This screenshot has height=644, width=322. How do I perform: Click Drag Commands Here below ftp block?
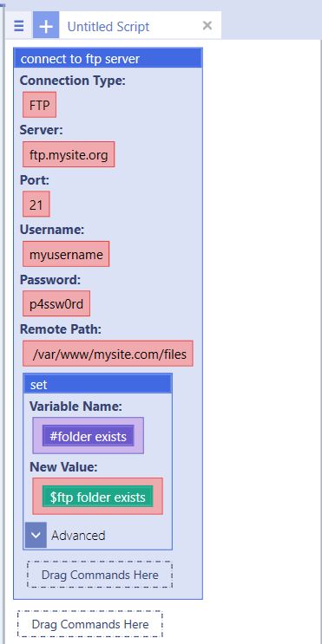point(90,624)
